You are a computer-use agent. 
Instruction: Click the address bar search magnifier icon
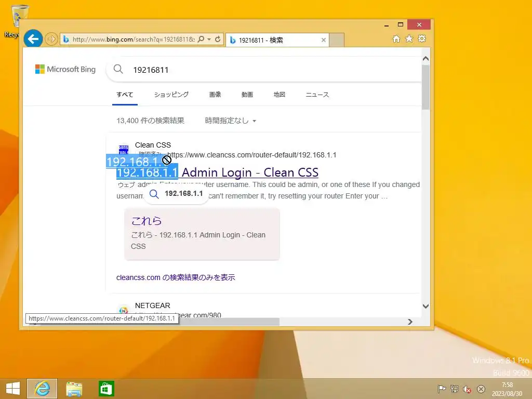tap(201, 39)
